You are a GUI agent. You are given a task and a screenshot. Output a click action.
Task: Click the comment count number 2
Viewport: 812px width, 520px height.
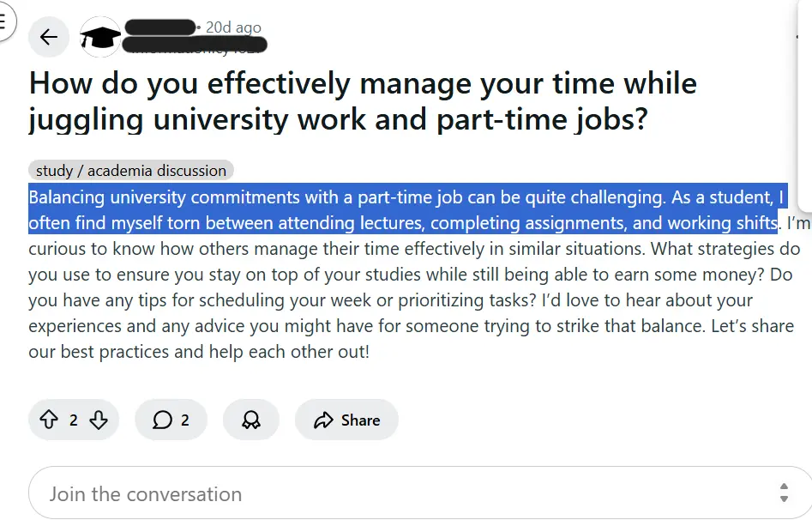click(x=185, y=420)
